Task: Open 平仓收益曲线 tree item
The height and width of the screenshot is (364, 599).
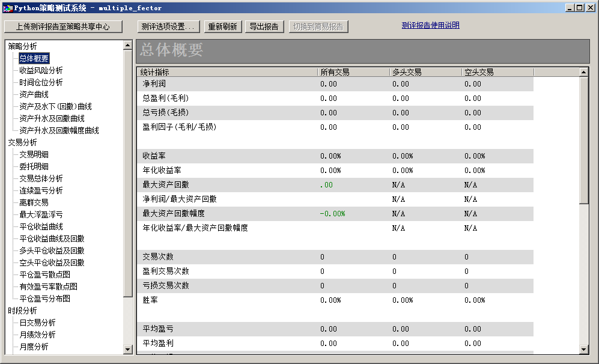Action: point(41,227)
